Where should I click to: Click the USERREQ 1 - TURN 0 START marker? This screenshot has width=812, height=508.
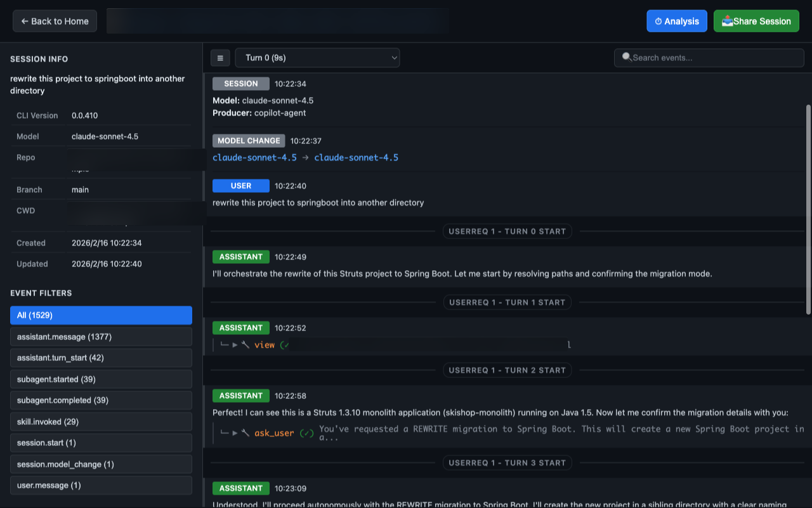[x=507, y=231]
